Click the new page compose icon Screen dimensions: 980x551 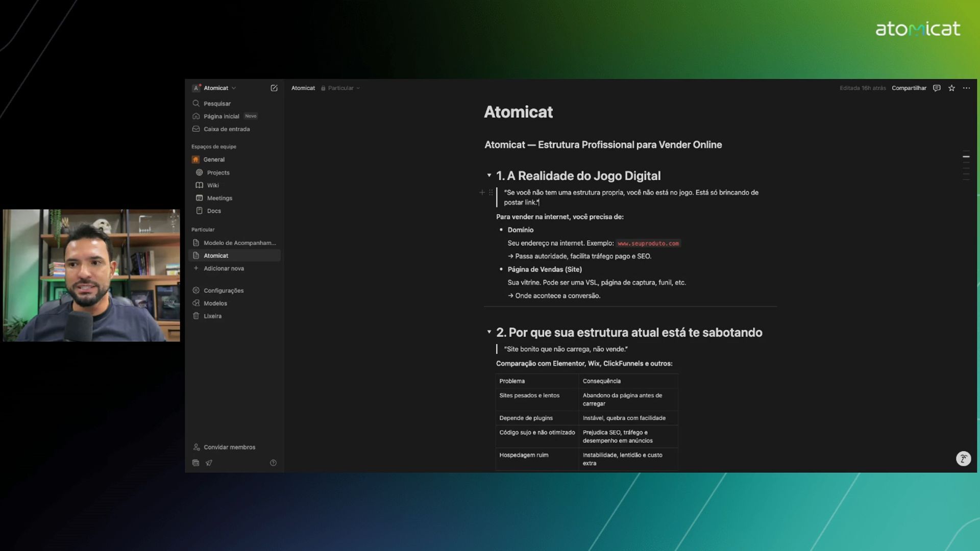[x=274, y=88]
